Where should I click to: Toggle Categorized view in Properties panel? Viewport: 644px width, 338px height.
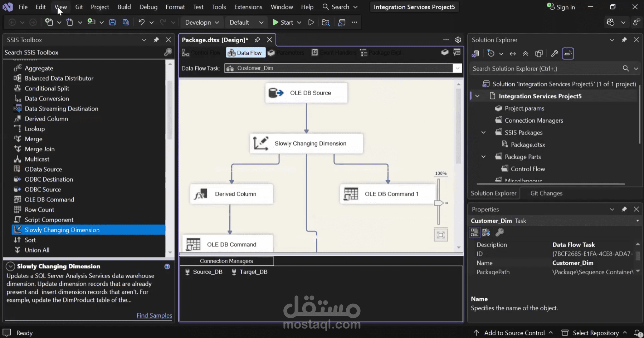[475, 232]
